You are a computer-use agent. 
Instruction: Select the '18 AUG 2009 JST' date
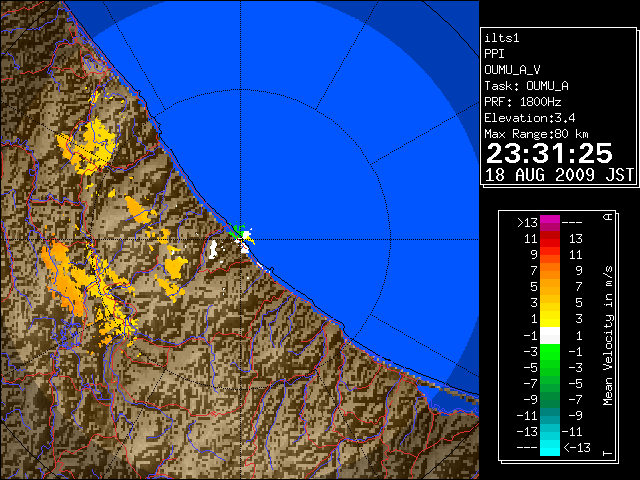tap(559, 175)
